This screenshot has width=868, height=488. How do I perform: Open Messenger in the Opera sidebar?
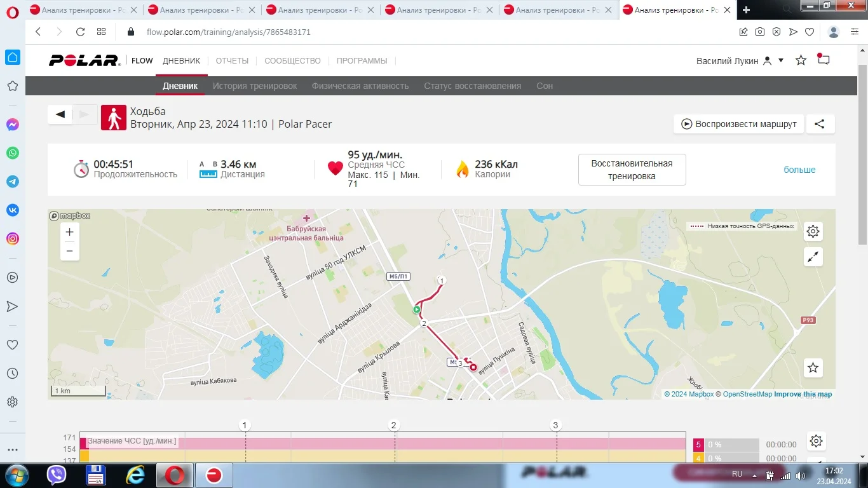click(x=13, y=125)
